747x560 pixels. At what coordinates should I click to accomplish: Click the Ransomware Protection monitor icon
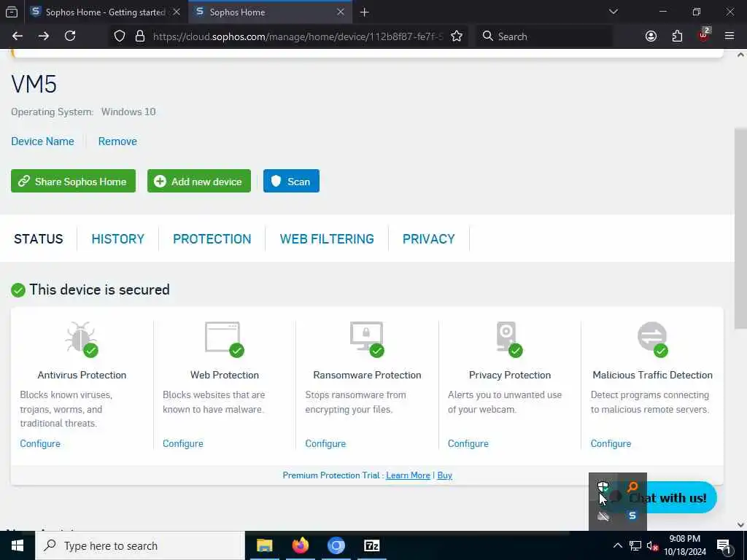point(367,338)
